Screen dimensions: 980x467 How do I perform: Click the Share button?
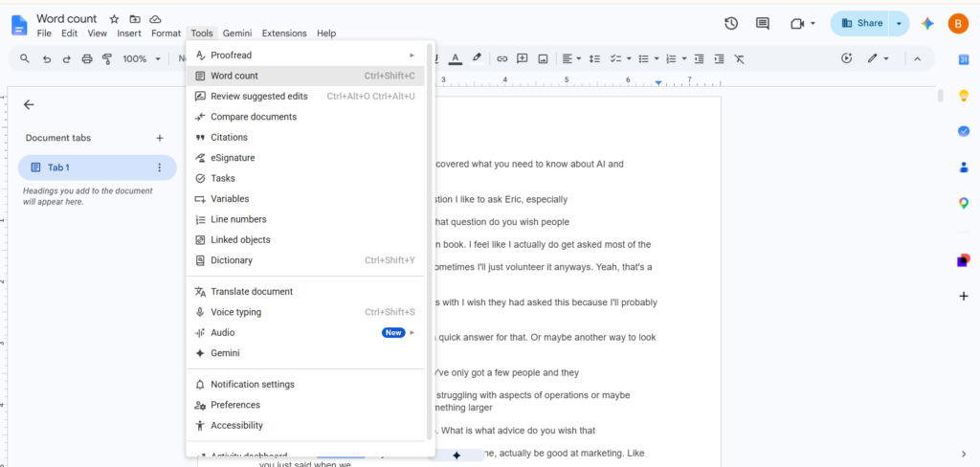860,24
